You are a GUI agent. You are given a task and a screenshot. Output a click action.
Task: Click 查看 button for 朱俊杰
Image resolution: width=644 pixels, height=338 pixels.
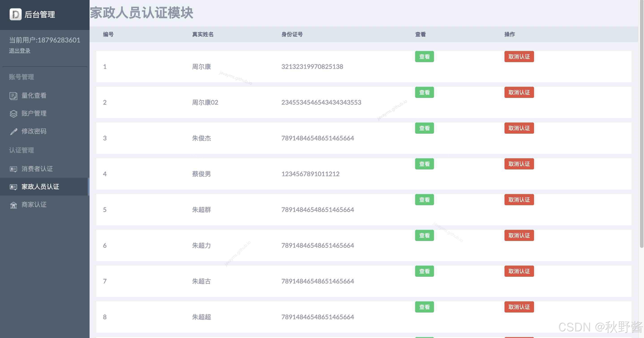pos(424,128)
